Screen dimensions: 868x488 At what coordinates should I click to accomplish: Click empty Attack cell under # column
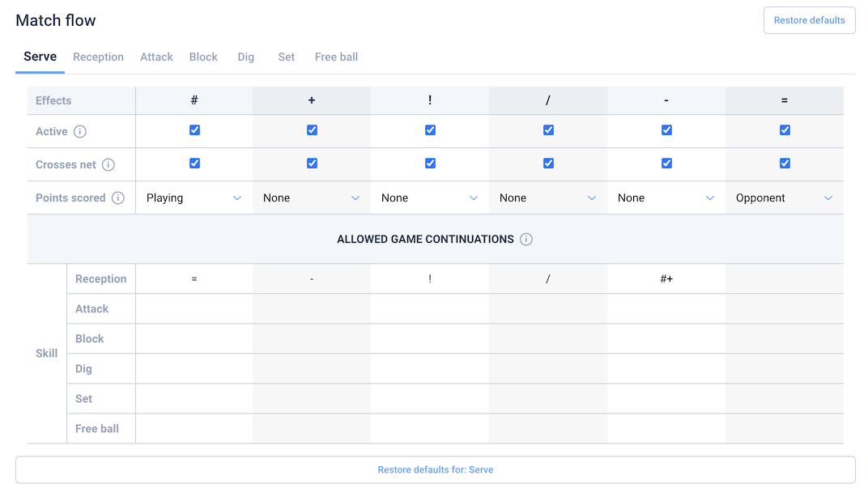tap(194, 308)
